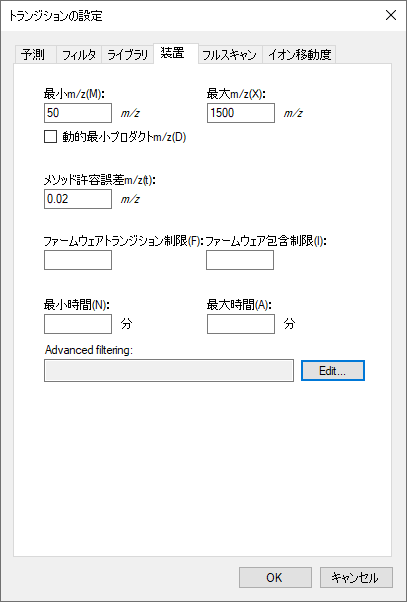Focus the メソッド許容誤差m/z field
Screen dimensions: 407x602
[x=78, y=199]
